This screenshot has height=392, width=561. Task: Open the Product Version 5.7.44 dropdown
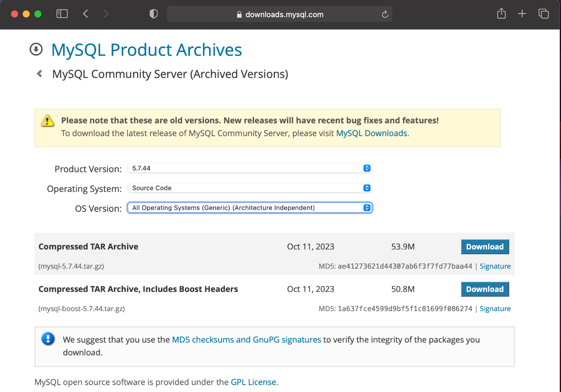250,168
